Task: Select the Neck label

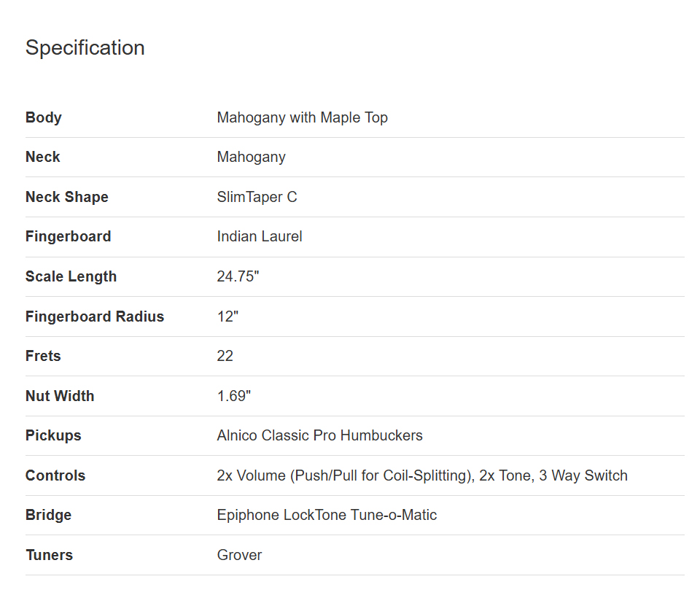Action: pos(42,158)
